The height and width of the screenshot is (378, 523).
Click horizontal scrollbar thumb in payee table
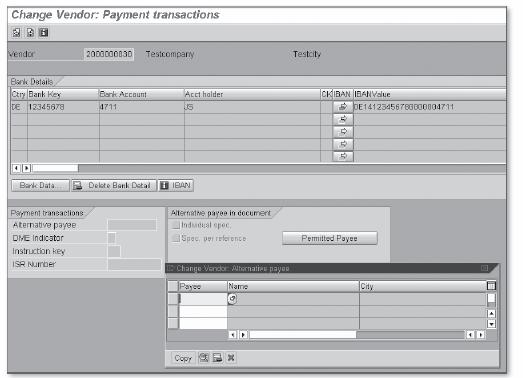[x=303, y=334]
